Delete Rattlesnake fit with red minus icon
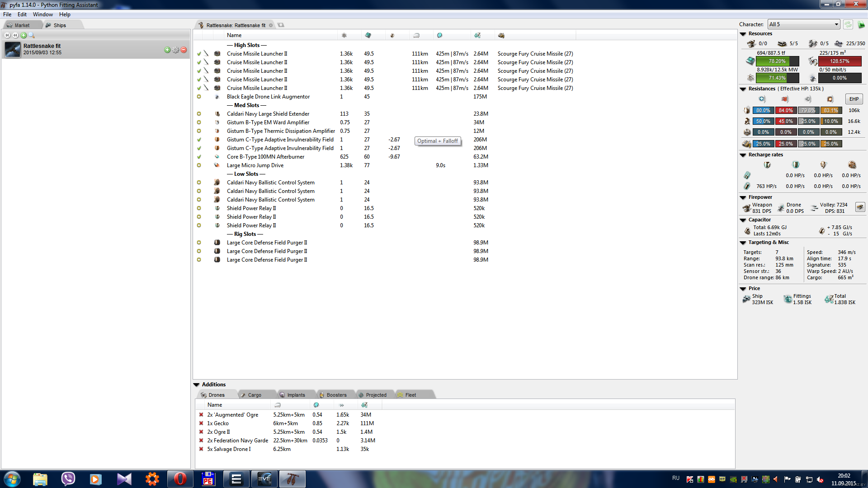The image size is (868, 488). click(184, 50)
